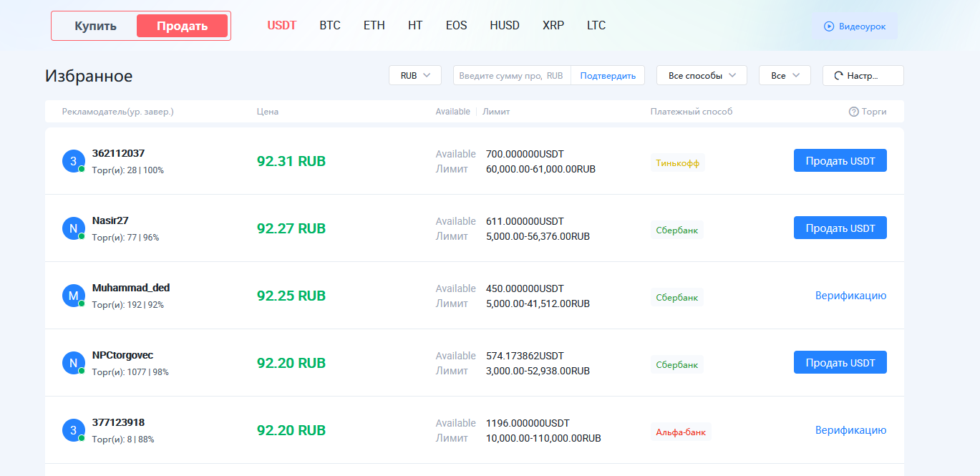The width and height of the screenshot is (980, 476).
Task: Click the Настр... refresh settings button
Action: (863, 75)
